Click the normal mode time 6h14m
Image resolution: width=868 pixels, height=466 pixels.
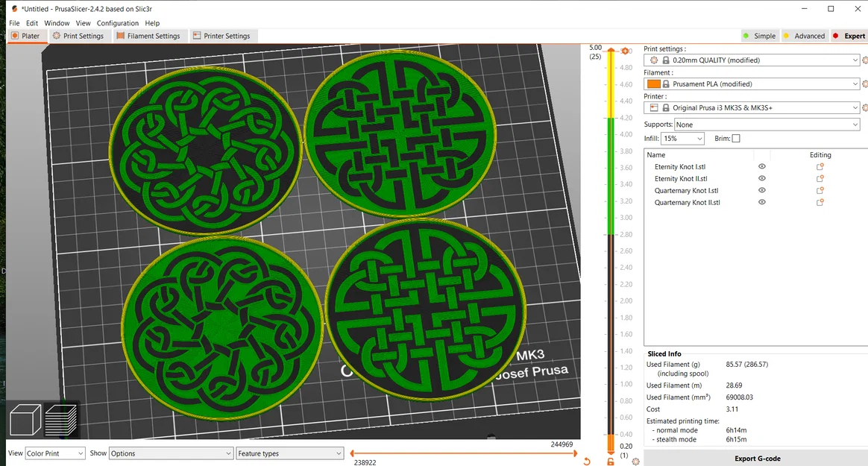coord(736,430)
